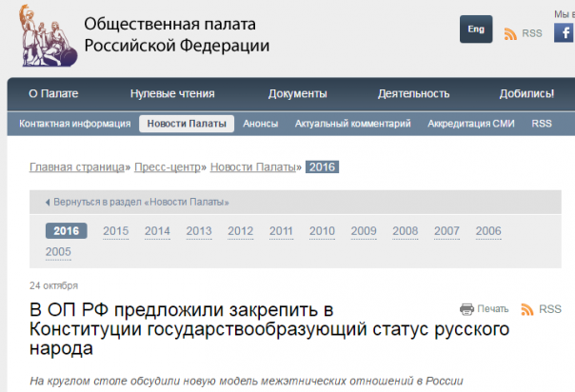Viewport: 575px width, 392px height.
Task: Open the RSS item in submenu bar
Action: (542, 124)
